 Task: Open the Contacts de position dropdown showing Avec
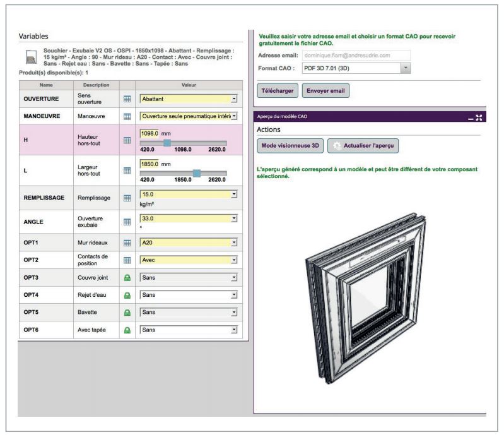tap(189, 260)
